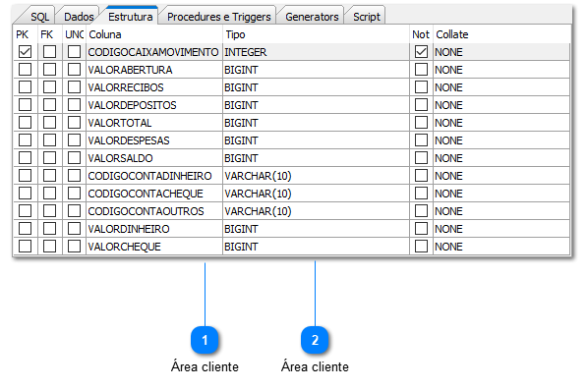The height and width of the screenshot is (390, 588).
Task: Click the blue annotation marker 2
Action: coord(315,340)
